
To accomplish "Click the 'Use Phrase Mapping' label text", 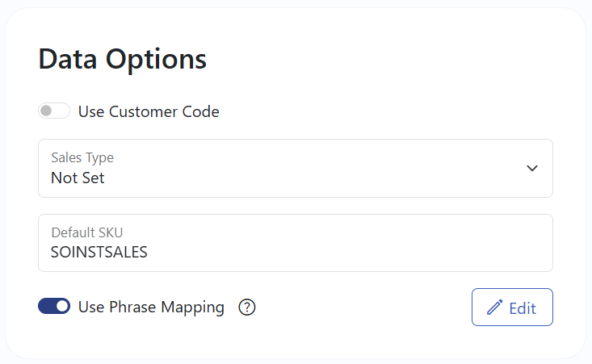I will tap(151, 307).
